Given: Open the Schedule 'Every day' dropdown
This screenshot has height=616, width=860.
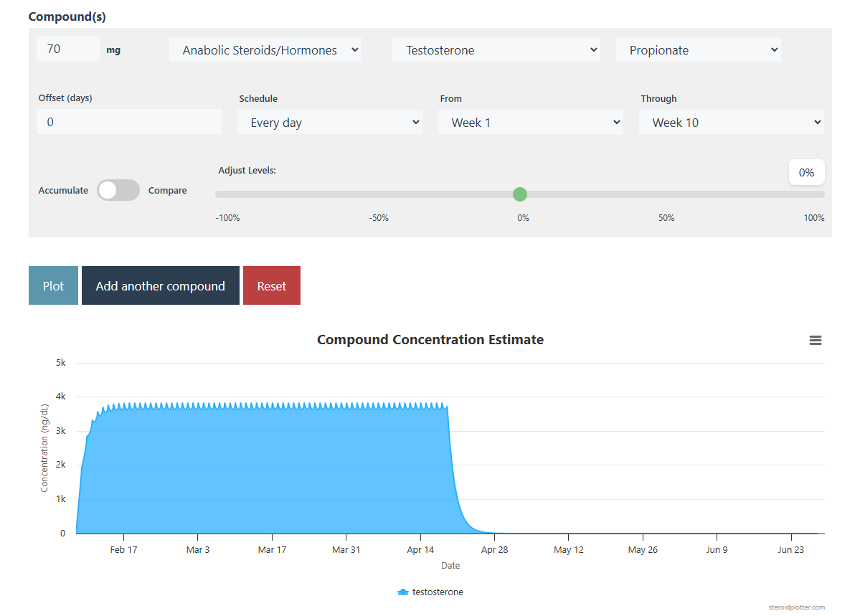Looking at the screenshot, I should tap(329, 123).
